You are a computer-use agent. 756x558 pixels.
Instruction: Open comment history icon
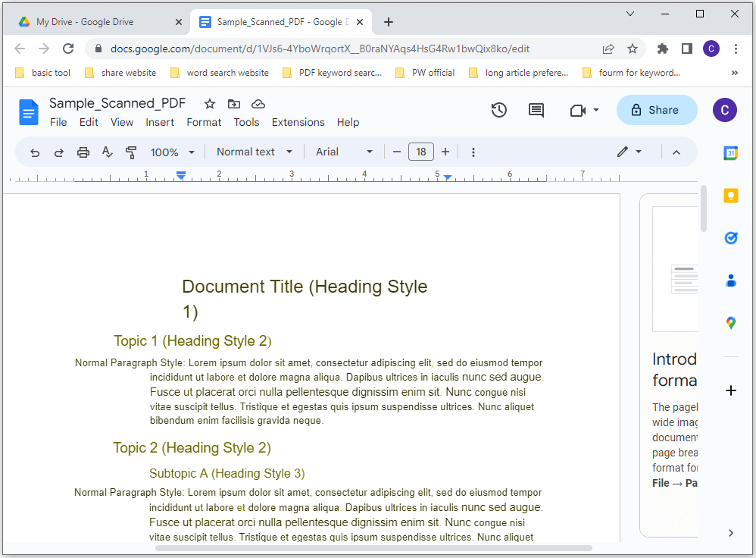tap(536, 110)
